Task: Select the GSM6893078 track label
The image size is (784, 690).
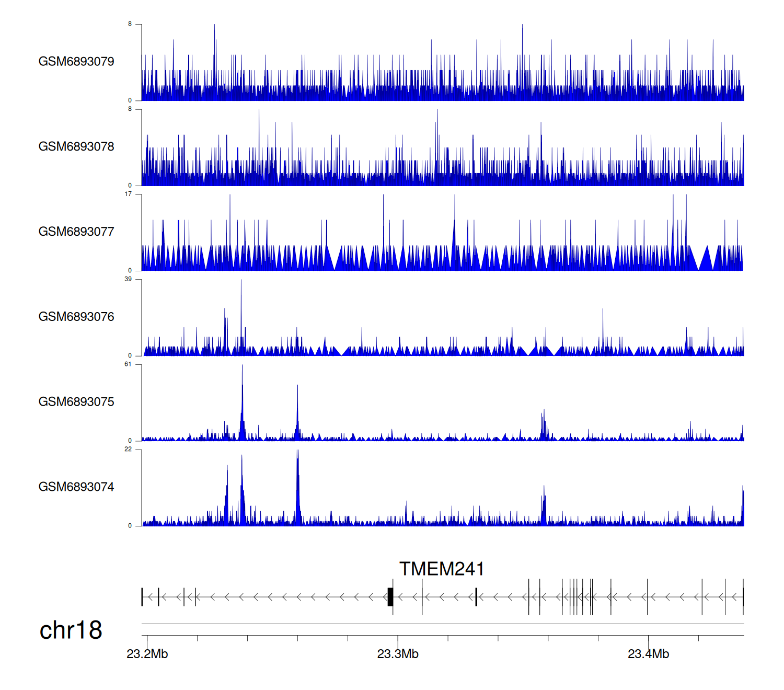Action: click(76, 147)
